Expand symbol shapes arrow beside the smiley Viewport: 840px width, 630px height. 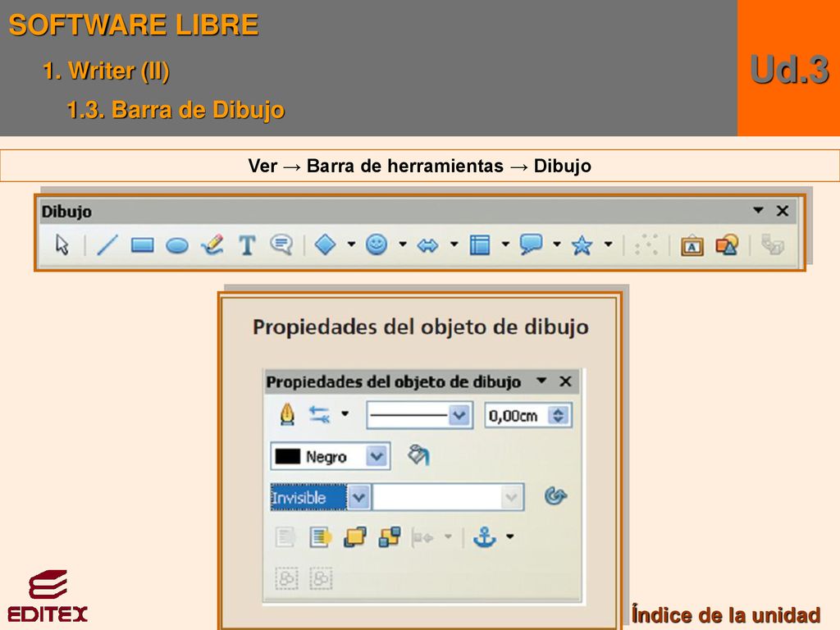click(x=402, y=244)
